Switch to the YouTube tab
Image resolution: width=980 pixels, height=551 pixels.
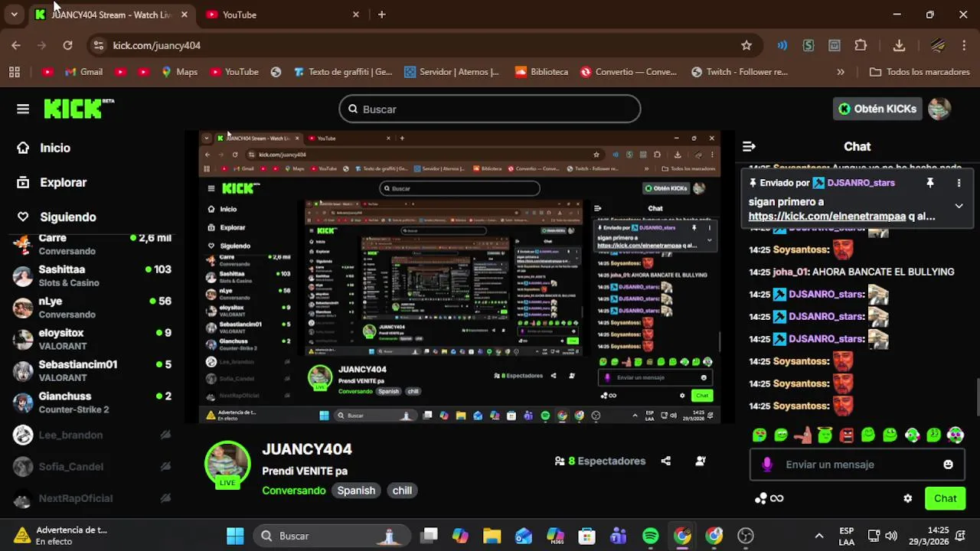pos(281,15)
